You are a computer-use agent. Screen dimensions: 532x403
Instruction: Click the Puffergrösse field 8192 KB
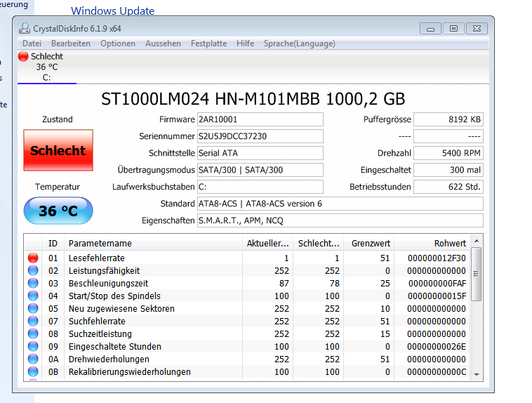tap(448, 119)
